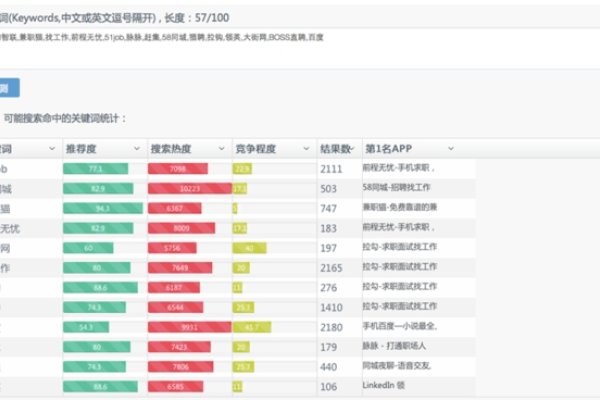Image resolution: width=600 pixels, height=400 pixels.
Task: Select the red bar showing 5756
Action: click(x=172, y=248)
